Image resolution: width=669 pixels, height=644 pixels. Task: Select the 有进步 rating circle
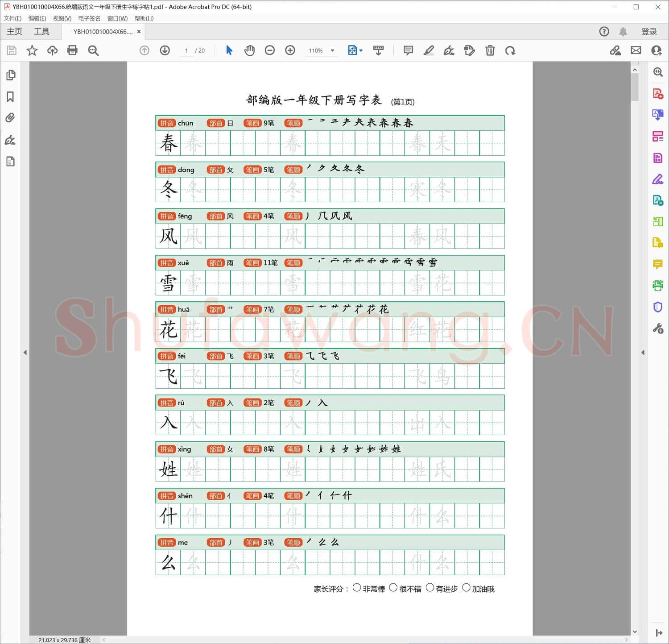click(429, 588)
